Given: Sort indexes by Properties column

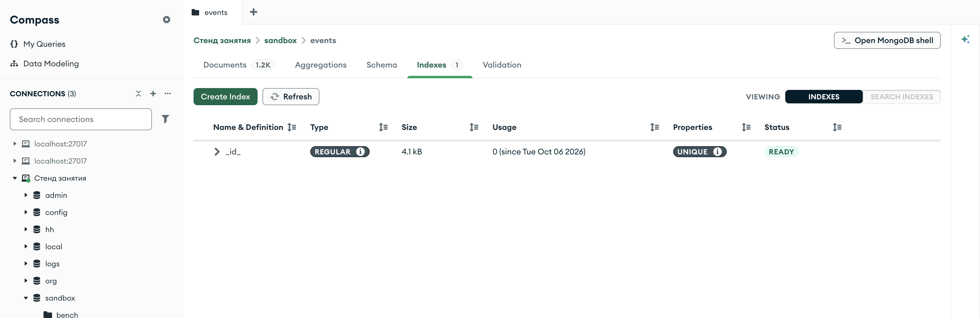Looking at the screenshot, I should (x=746, y=127).
